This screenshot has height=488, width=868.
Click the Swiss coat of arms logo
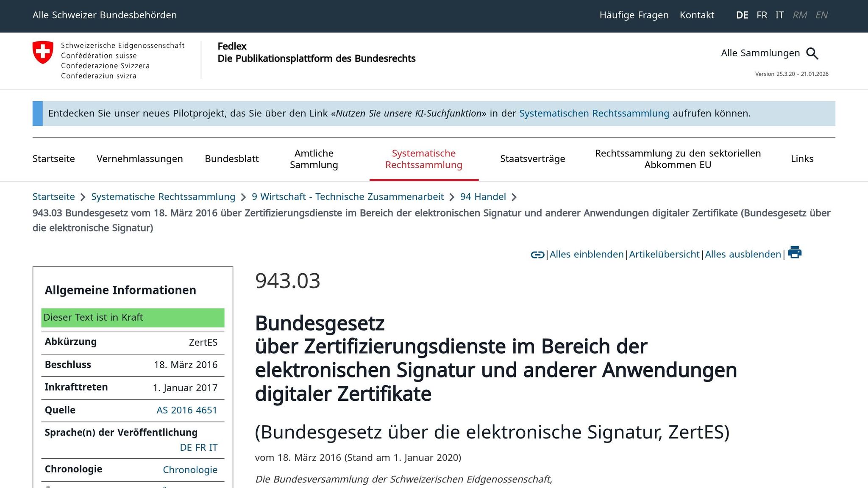[43, 53]
